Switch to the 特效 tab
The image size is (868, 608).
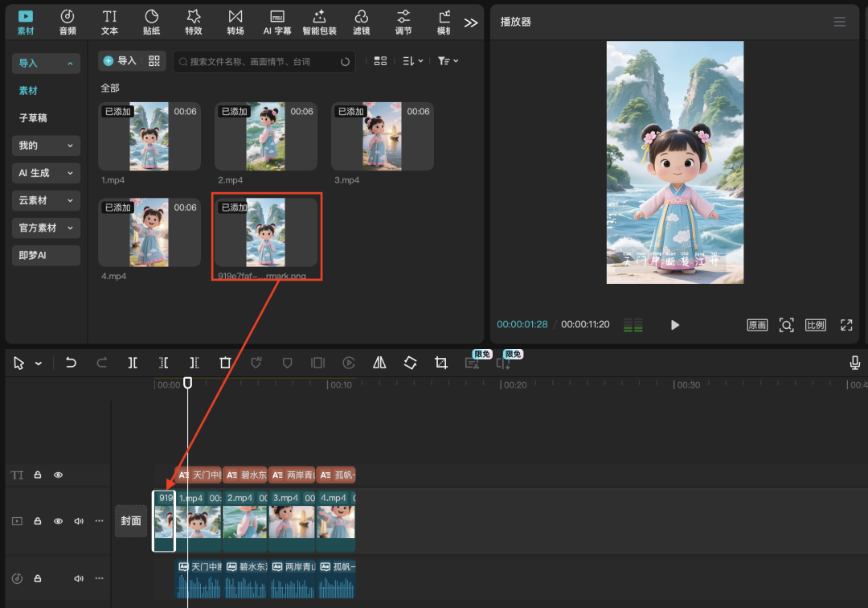click(193, 22)
